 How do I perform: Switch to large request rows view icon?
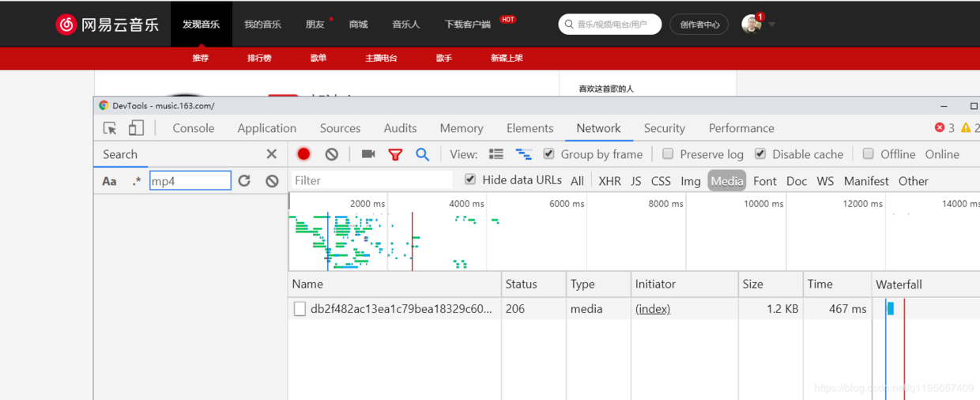pyautogui.click(x=496, y=154)
